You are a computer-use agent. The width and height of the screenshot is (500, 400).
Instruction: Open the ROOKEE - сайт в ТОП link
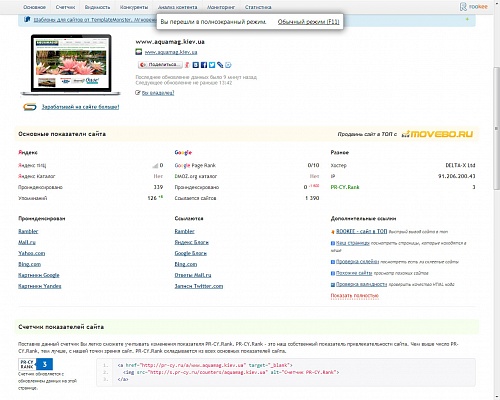[x=362, y=231]
